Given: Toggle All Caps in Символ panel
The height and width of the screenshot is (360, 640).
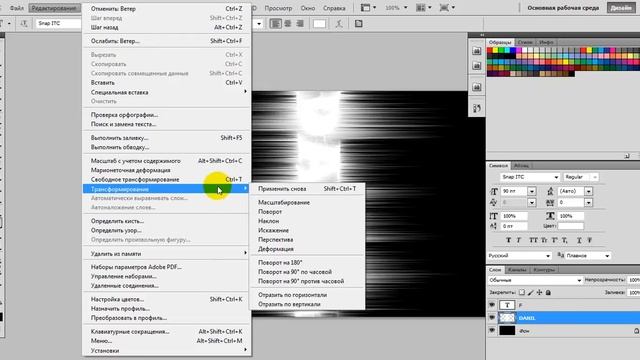Looking at the screenshot, I should (x=533, y=240).
